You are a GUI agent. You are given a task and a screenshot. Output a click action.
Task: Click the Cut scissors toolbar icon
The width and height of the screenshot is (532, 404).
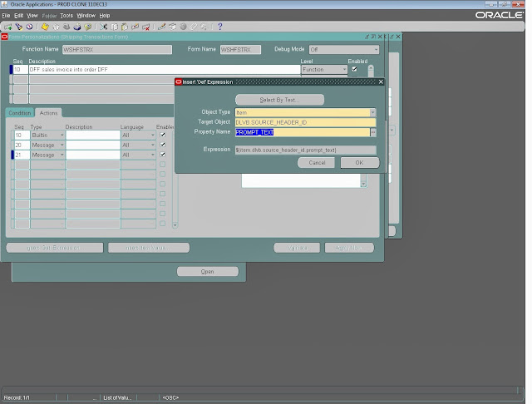pos(104,27)
